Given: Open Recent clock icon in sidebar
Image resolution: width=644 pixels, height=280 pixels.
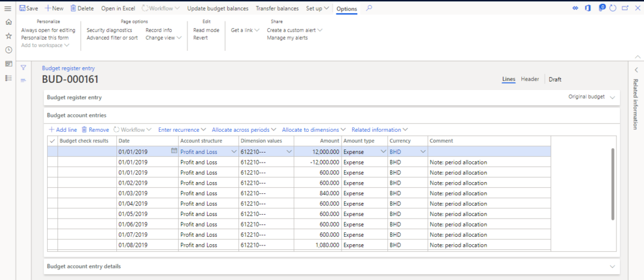Looking at the screenshot, I should [x=8, y=50].
